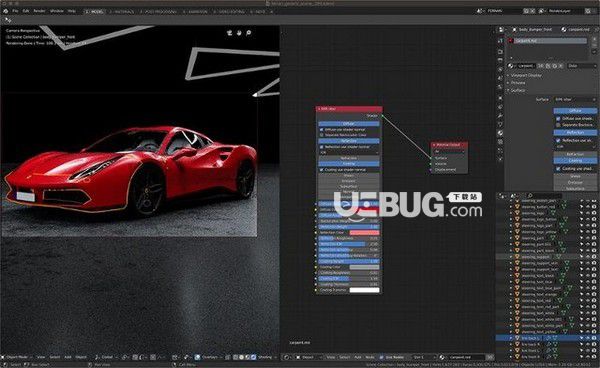Click the Reflection Color swatch on node
The width and height of the screenshot is (600, 368).
coord(364,233)
